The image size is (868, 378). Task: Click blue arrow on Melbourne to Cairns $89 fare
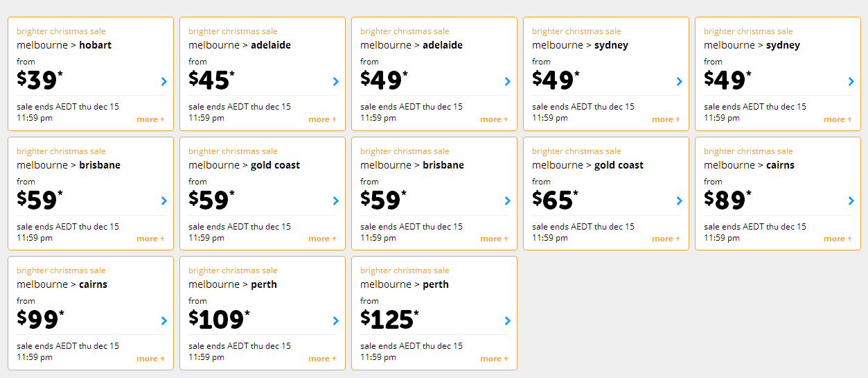tap(851, 201)
